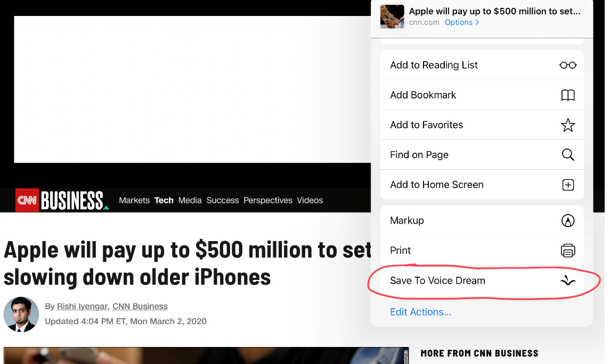Choose Add to Favorites action
Viewport: 610px width, 364px height.
click(482, 125)
